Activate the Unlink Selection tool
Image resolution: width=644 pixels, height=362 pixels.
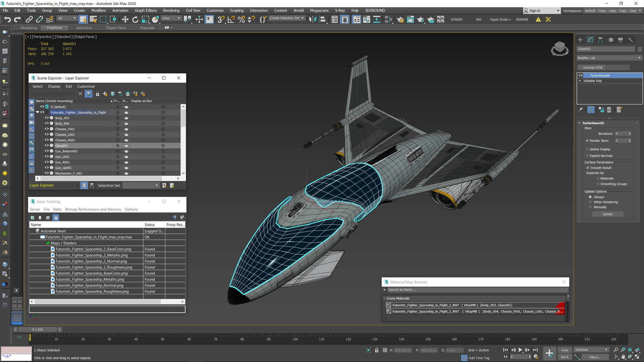pos(39,19)
